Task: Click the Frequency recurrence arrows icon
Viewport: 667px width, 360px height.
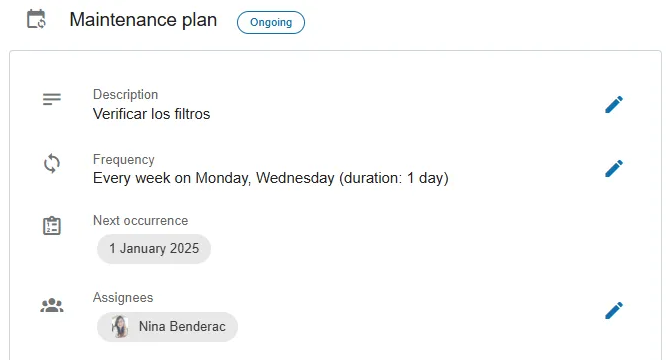Action: point(52,163)
